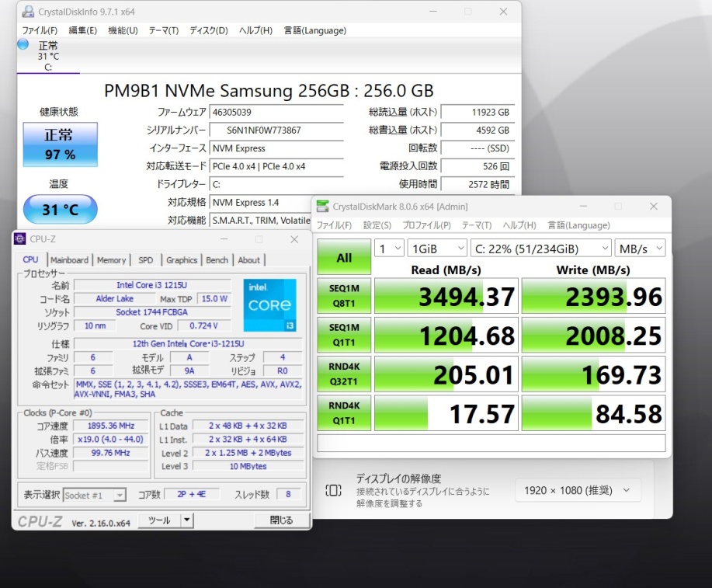712x588 pixels.
Task: Click the SEQ1M Q8T1 write result 2393.96
Action: (593, 296)
